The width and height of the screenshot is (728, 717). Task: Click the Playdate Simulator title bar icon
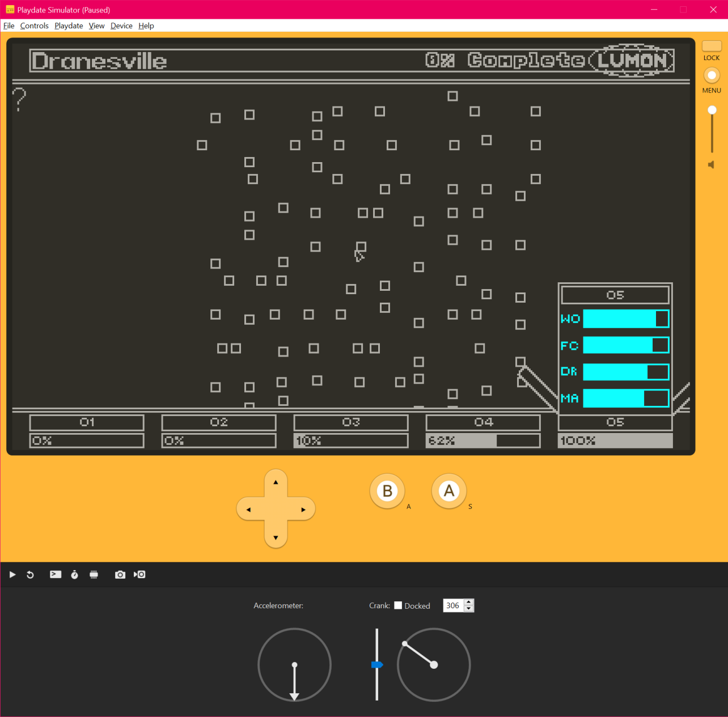10,10
